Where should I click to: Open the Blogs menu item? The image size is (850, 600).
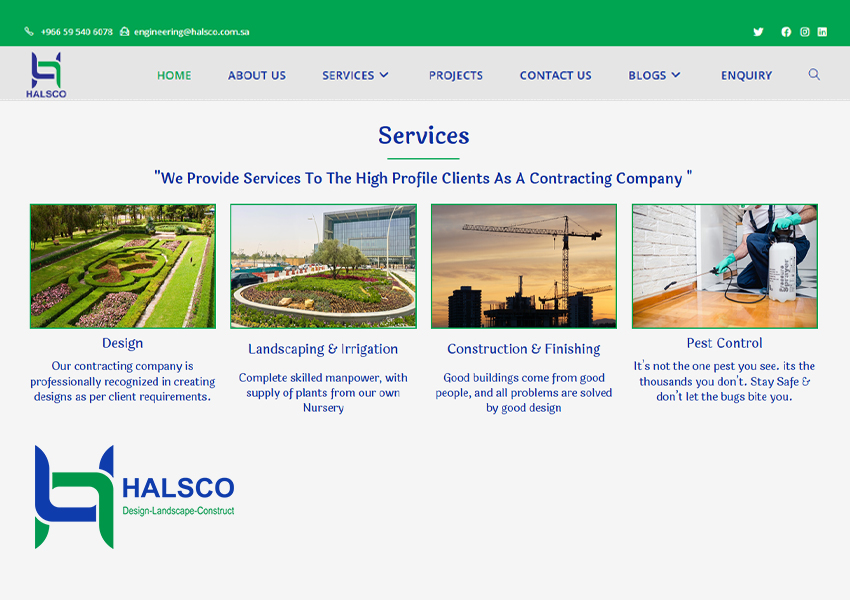pyautogui.click(x=647, y=75)
